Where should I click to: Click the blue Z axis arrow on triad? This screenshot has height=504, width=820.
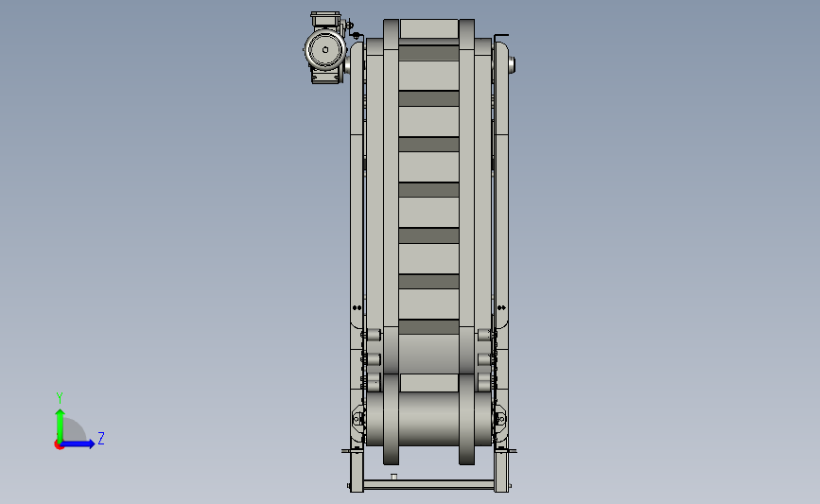79,443
